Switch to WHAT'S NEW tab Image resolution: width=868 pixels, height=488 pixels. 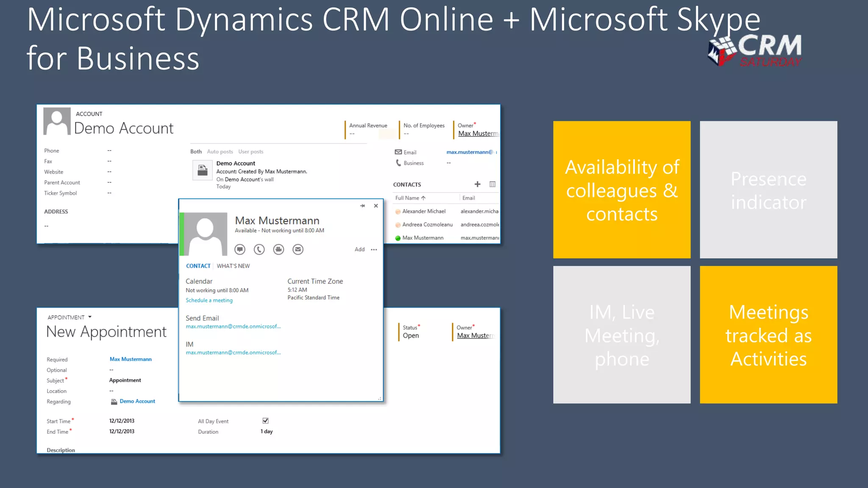click(233, 266)
